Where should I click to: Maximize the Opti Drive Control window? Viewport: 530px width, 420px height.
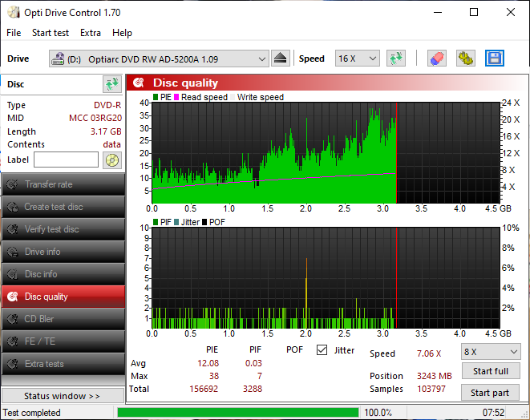(474, 13)
